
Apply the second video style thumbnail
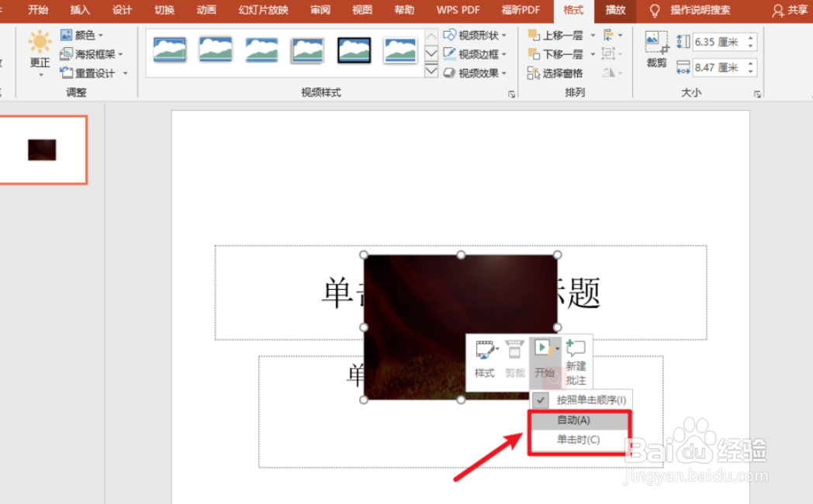pyautogui.click(x=216, y=50)
